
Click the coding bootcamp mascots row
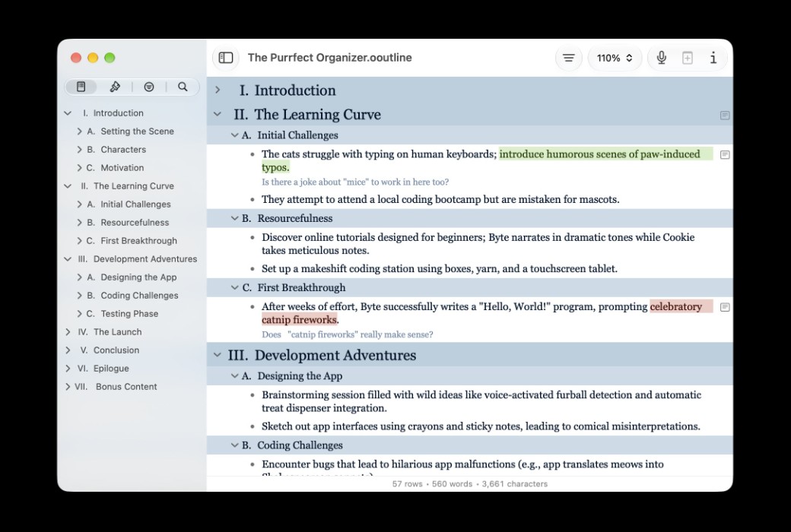(440, 199)
